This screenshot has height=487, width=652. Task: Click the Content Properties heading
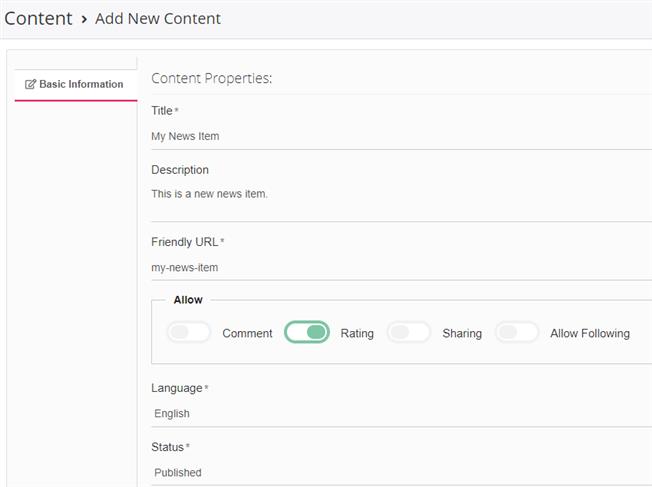[212, 78]
